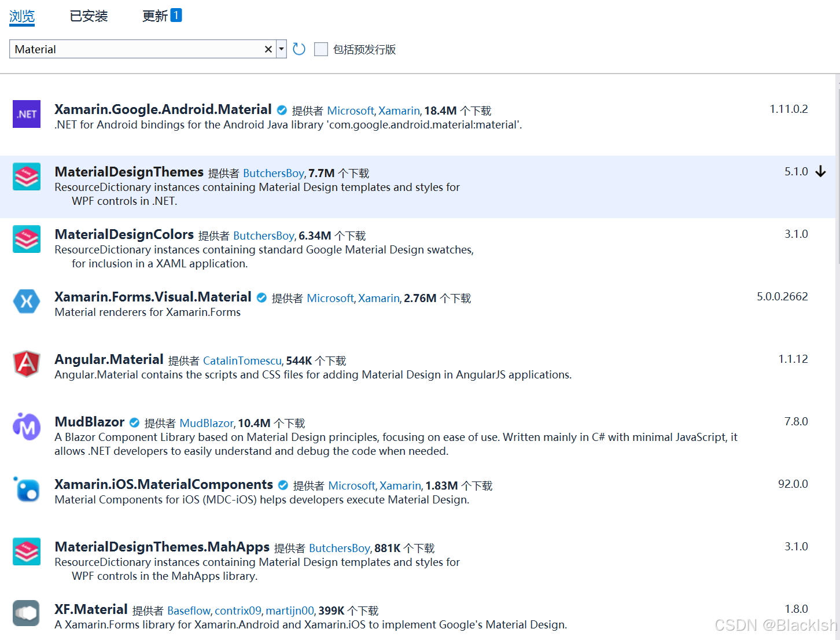Click the Xamarin.Forms.Visual.Material hexagon icon
Screen dimensions: 840x640
pos(27,301)
